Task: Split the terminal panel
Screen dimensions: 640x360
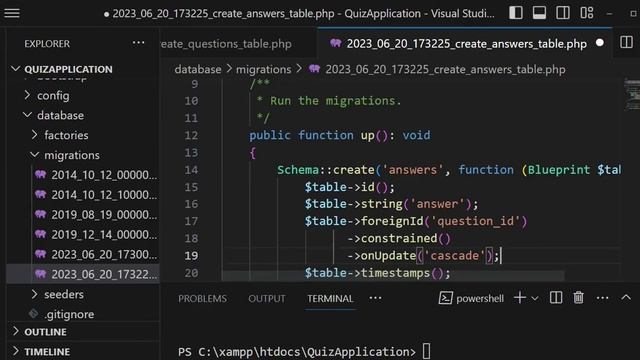Action: 556,298
